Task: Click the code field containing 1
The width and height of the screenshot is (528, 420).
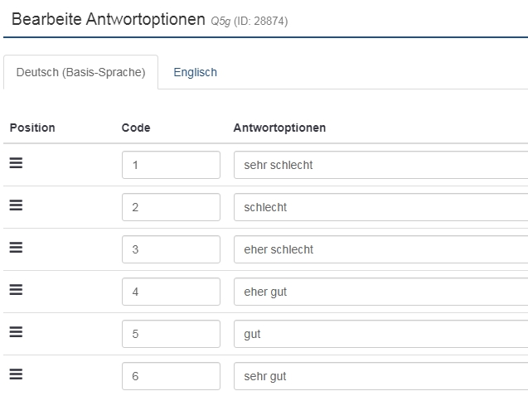Action: tap(171, 165)
